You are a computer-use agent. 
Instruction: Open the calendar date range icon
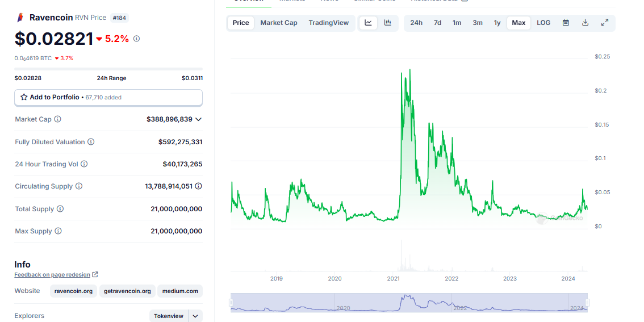point(566,23)
